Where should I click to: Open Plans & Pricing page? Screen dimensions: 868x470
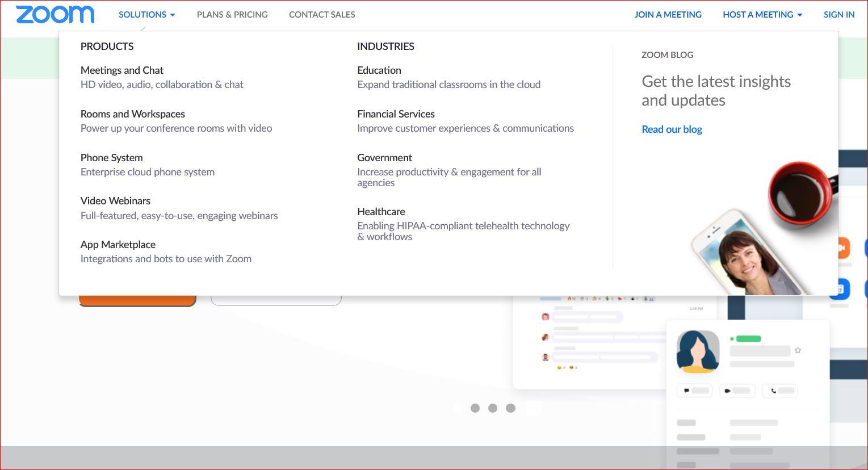232,15
